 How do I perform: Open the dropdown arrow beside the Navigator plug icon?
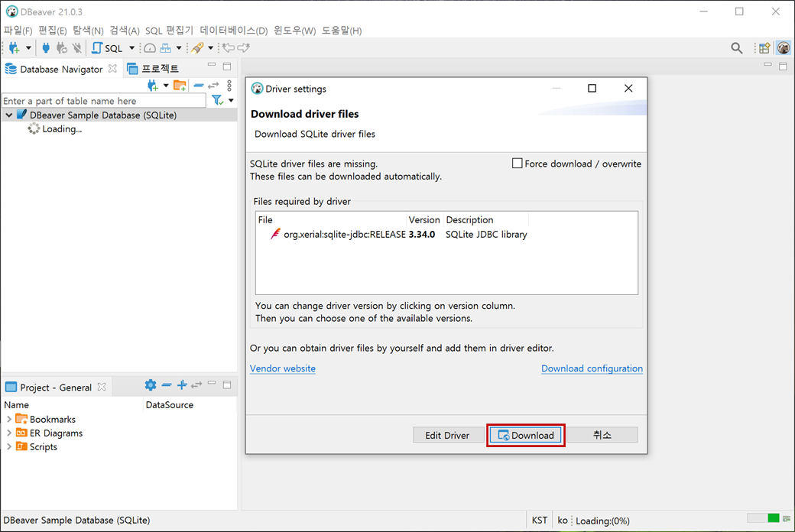pos(166,86)
